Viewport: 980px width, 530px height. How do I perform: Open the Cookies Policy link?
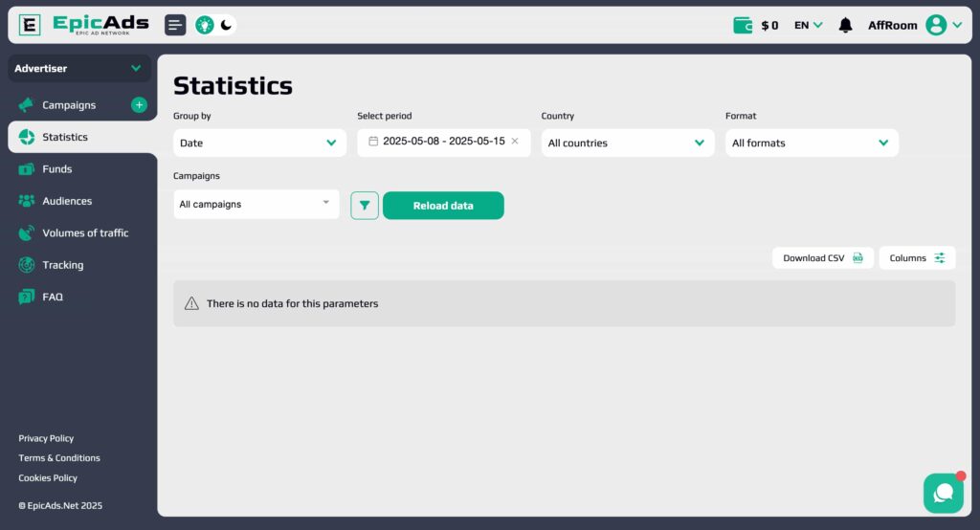[48, 478]
